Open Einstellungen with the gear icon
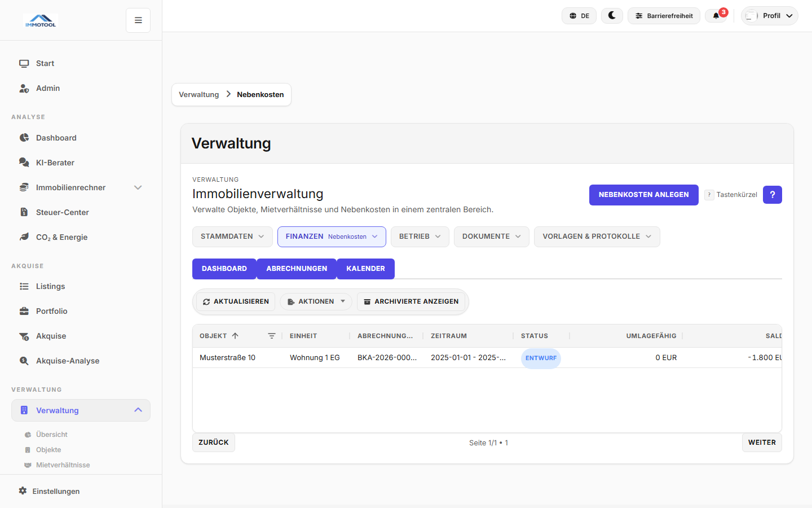This screenshot has width=812, height=508. tap(23, 491)
